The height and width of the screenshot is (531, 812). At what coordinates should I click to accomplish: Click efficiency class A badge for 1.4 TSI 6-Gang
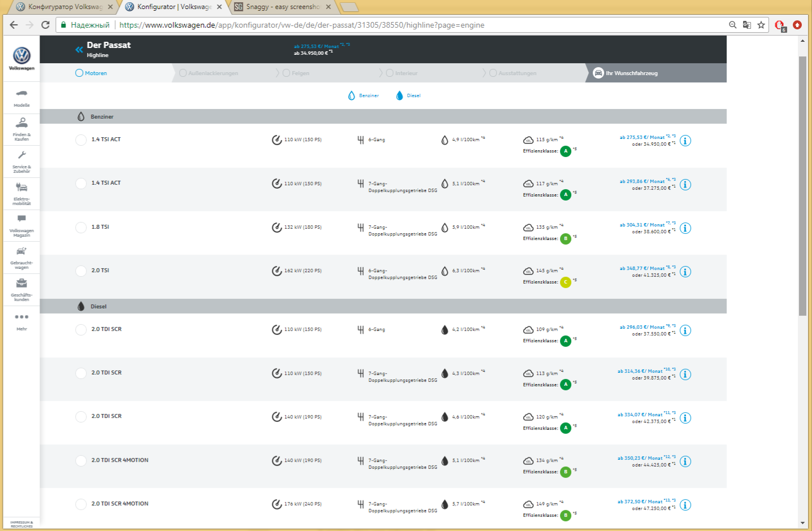[x=566, y=151]
